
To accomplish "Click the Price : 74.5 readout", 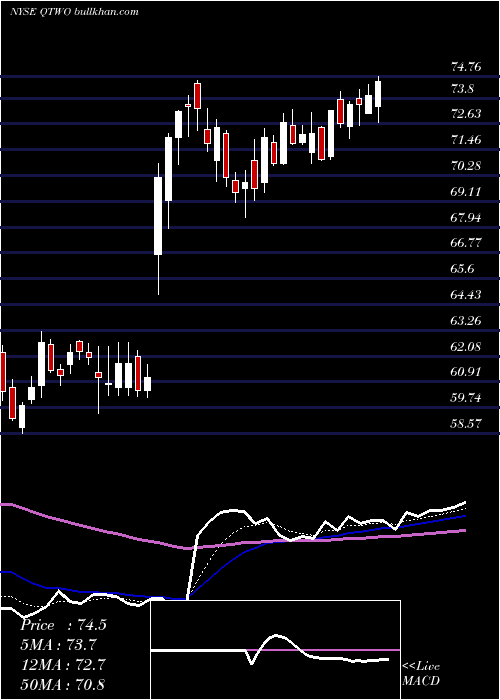I will pyautogui.click(x=63, y=625).
